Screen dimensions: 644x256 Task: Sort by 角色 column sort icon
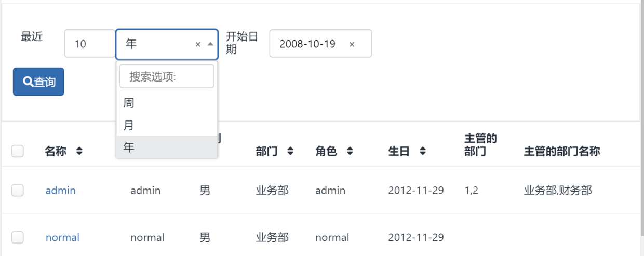click(350, 152)
